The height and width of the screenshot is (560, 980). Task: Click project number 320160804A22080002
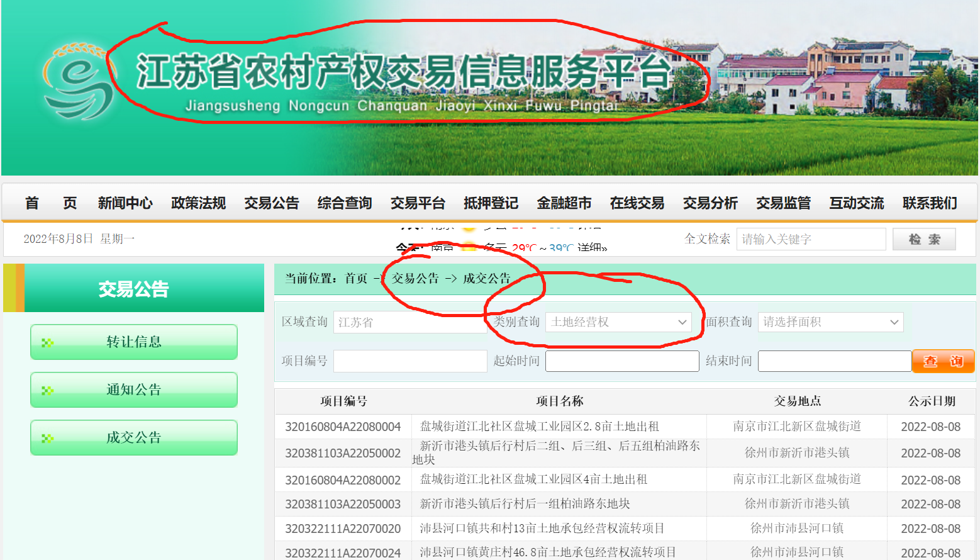[x=343, y=479]
